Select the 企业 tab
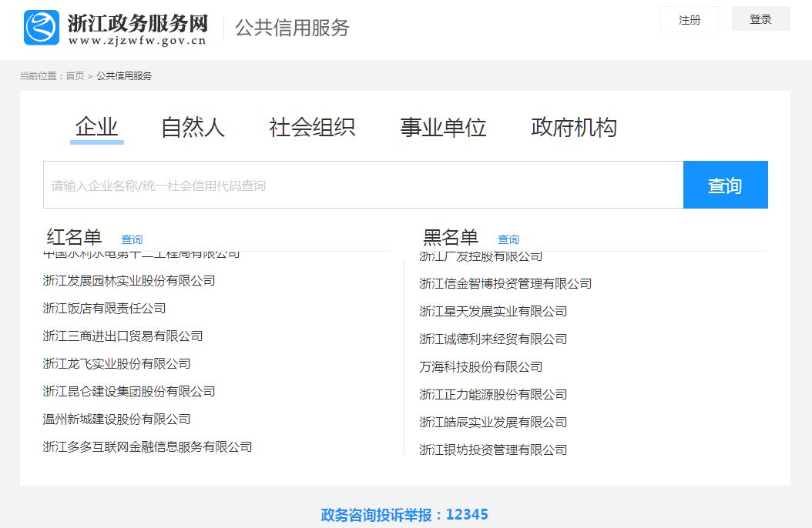Screen dimensions: 812x528 click(96, 127)
